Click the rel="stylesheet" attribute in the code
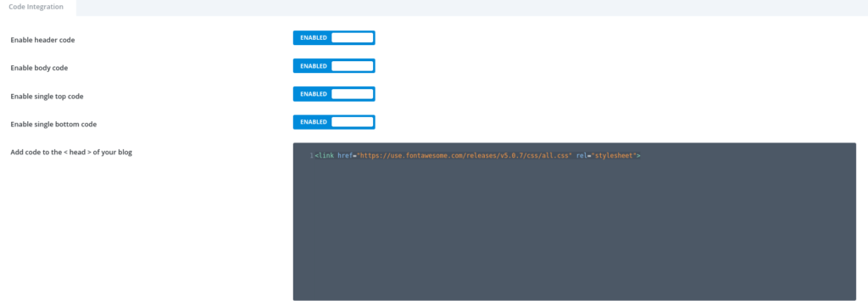 coord(606,156)
